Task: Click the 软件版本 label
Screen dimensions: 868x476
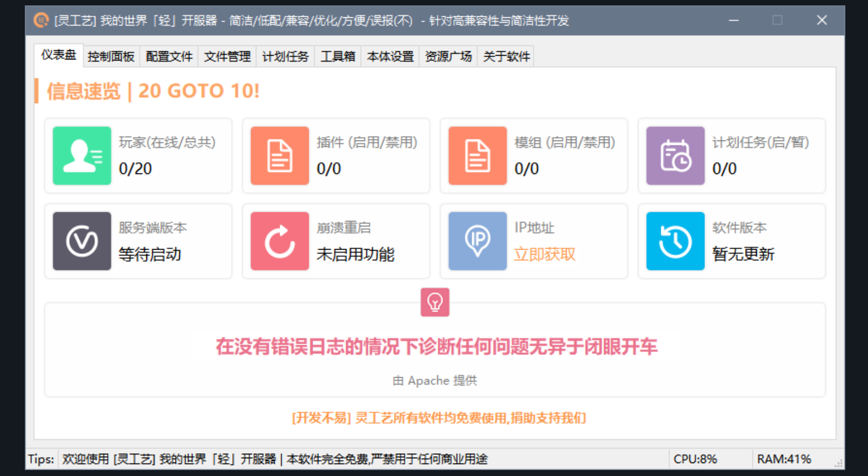Action: click(740, 228)
